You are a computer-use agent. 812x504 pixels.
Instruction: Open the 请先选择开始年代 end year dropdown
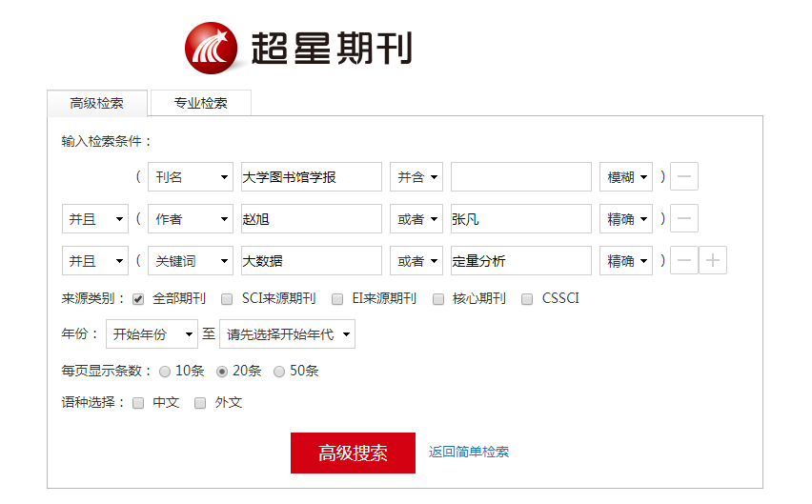point(288,334)
